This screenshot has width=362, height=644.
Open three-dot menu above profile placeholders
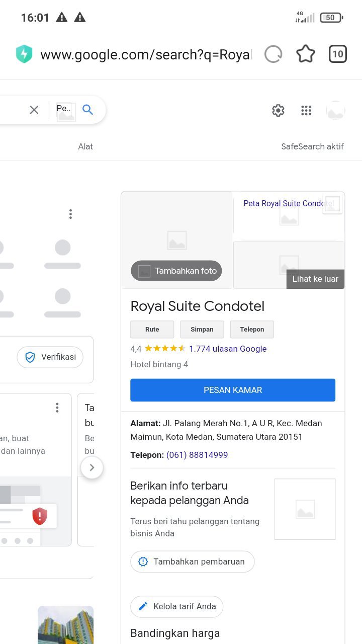(70, 214)
